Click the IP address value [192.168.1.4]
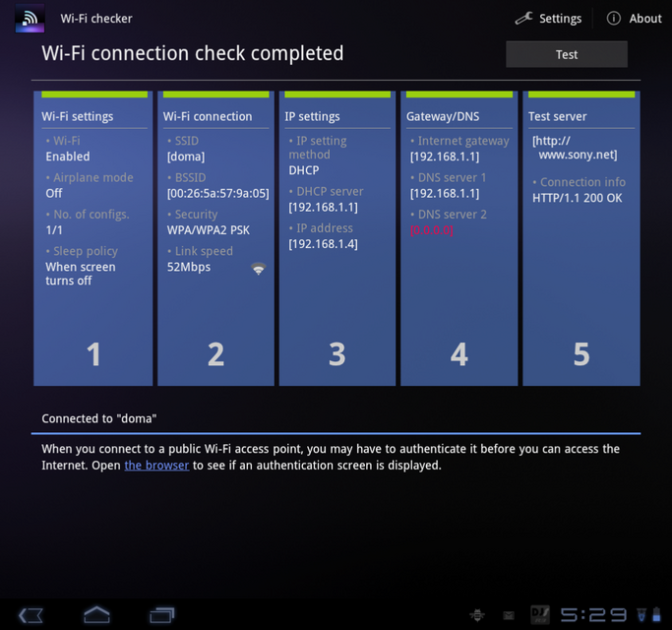 tap(323, 244)
